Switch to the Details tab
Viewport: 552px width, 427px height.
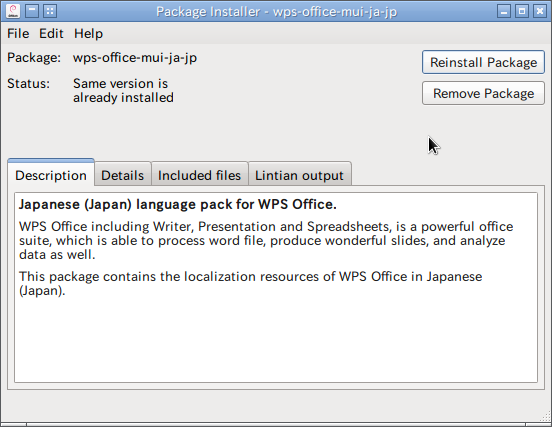pyautogui.click(x=123, y=175)
